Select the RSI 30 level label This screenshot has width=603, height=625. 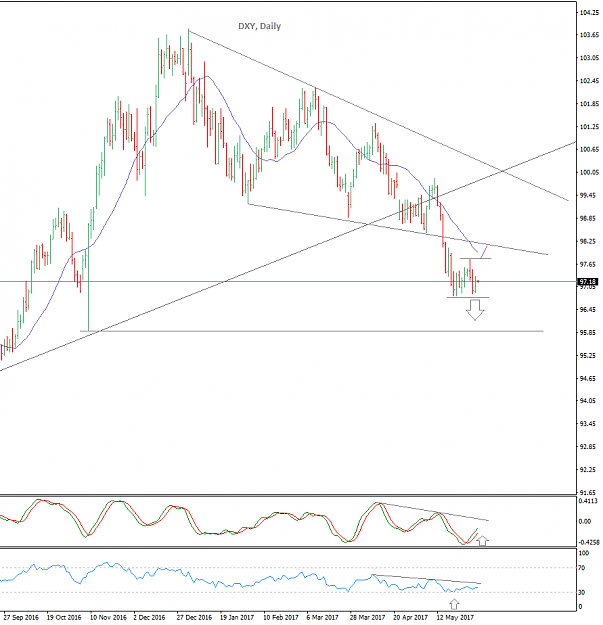pos(582,592)
